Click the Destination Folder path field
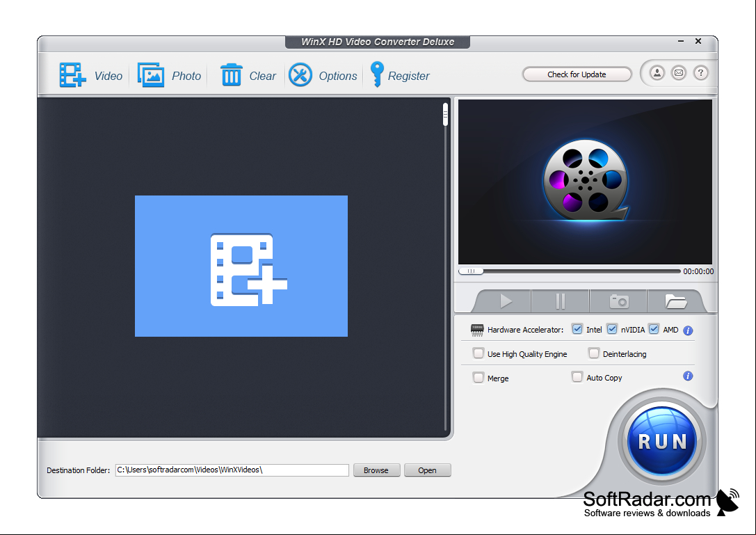 coord(232,470)
